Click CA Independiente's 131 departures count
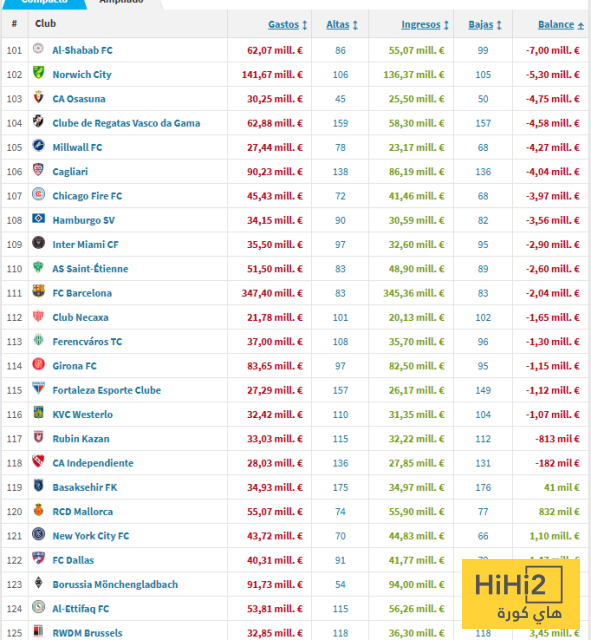The height and width of the screenshot is (640, 591). pos(483,463)
